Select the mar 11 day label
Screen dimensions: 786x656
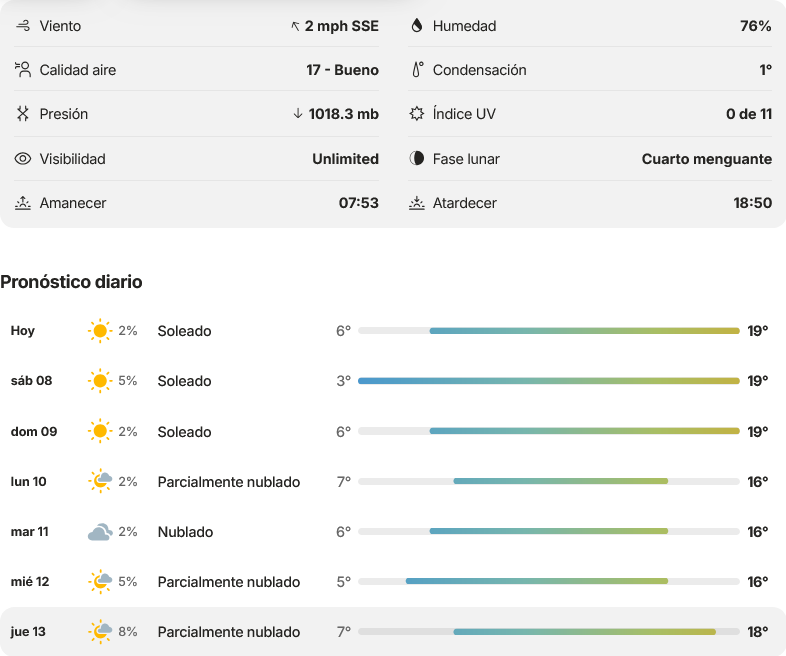coord(30,532)
